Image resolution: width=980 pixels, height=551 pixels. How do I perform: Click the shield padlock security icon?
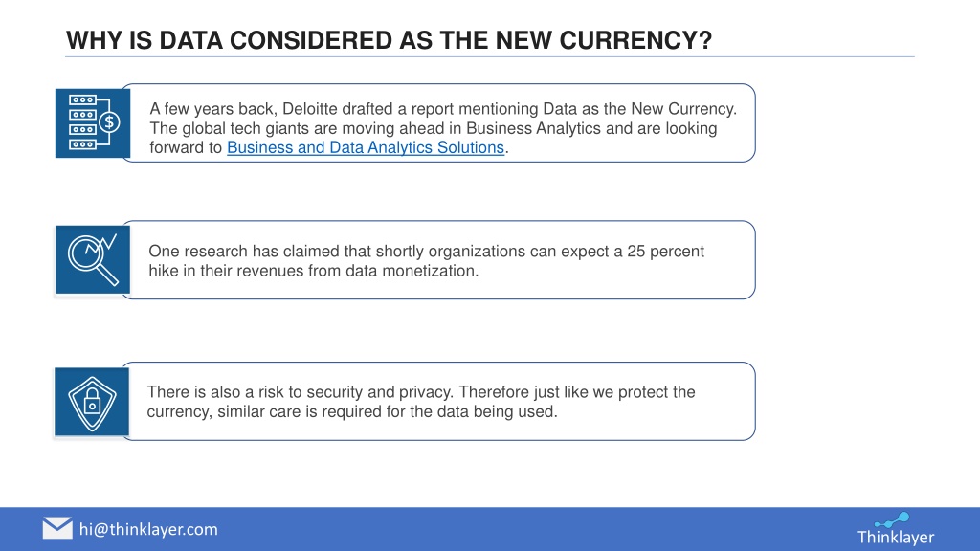click(x=92, y=402)
